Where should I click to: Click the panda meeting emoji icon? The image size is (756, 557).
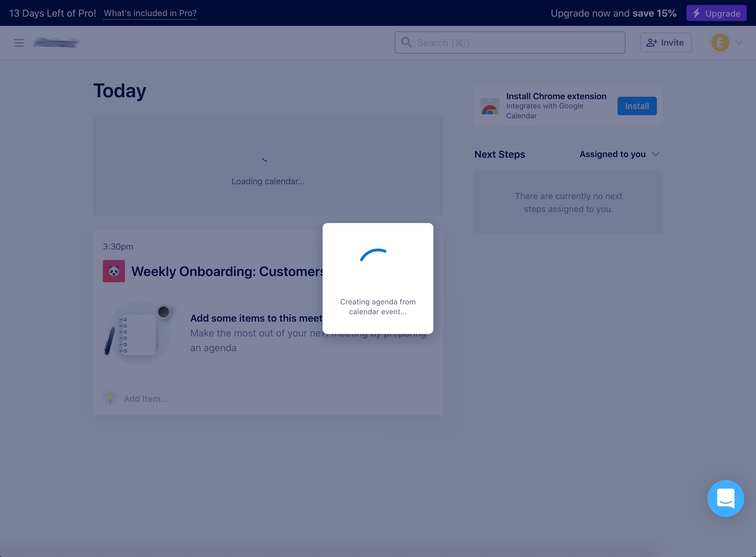pos(114,271)
